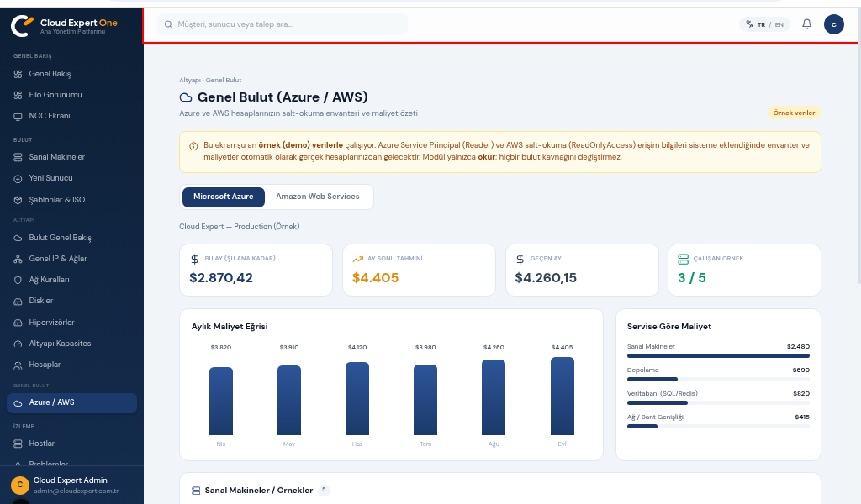Image resolution: width=861 pixels, height=504 pixels.
Task: Open Diskler menu item
Action: [72, 301]
